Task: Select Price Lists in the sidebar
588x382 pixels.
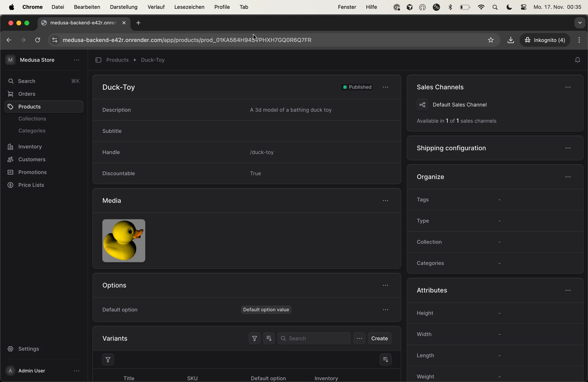Action: (30, 185)
